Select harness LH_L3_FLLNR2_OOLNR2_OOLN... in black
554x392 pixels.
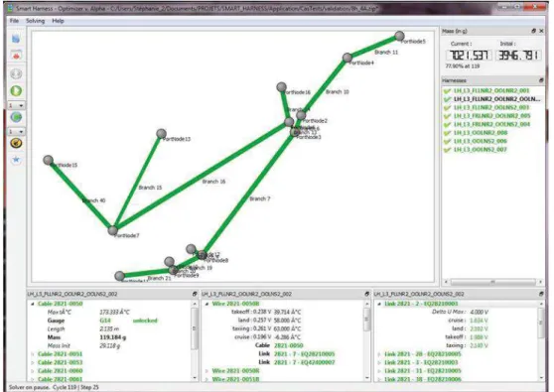coord(497,99)
